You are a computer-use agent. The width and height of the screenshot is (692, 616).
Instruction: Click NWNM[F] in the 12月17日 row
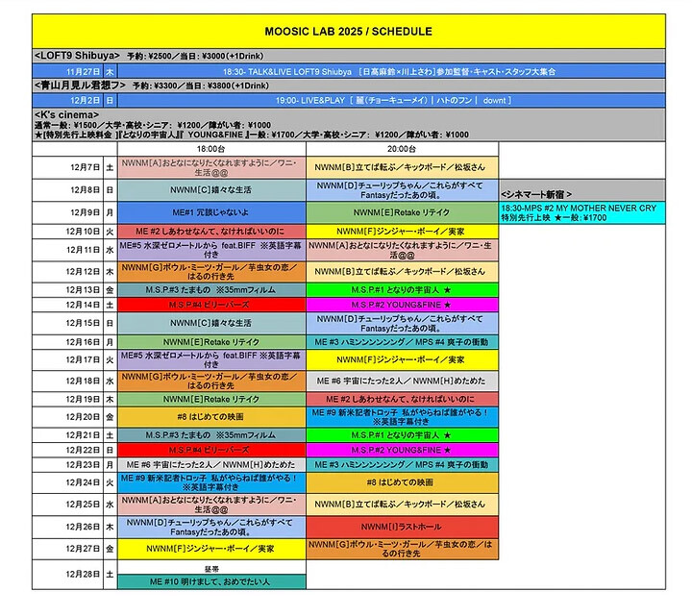point(402,359)
